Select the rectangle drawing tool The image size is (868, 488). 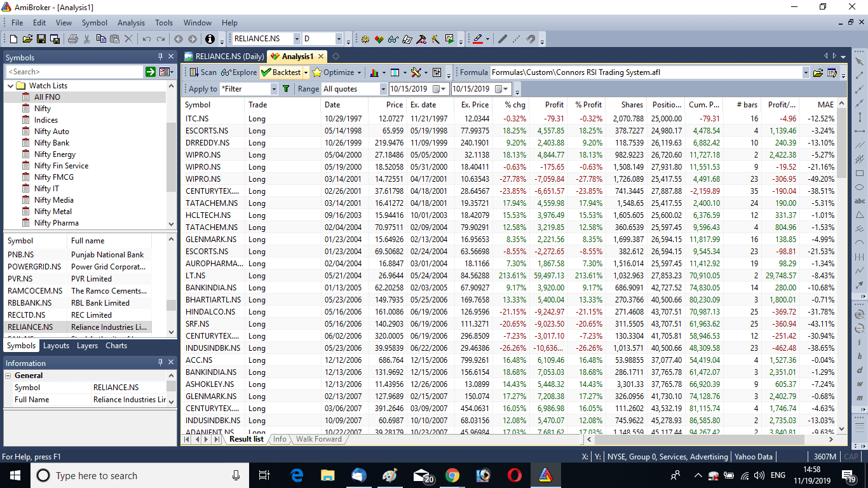click(860, 173)
